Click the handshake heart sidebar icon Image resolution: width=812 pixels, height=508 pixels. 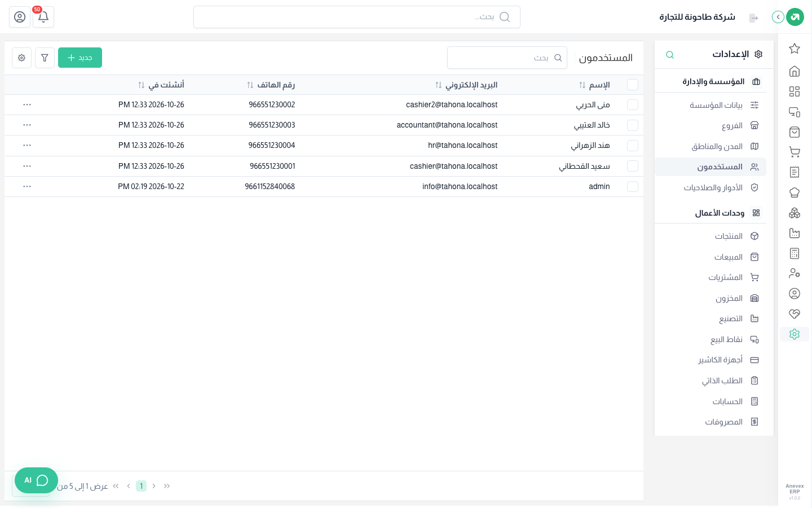tap(795, 314)
